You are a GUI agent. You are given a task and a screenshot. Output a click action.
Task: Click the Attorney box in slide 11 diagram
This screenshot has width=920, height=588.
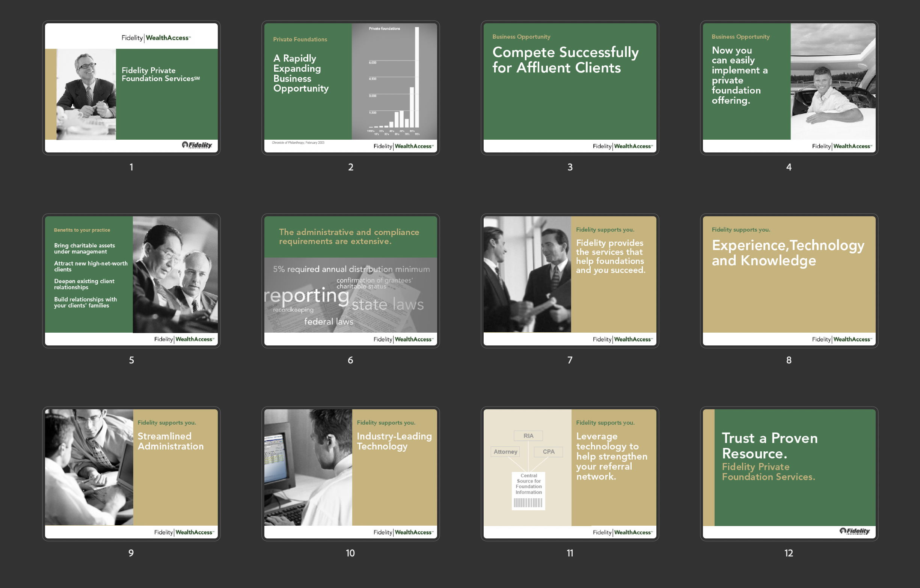pos(505,452)
